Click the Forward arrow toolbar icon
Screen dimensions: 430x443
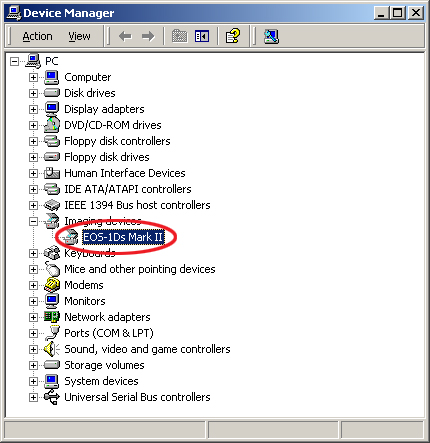coord(148,36)
